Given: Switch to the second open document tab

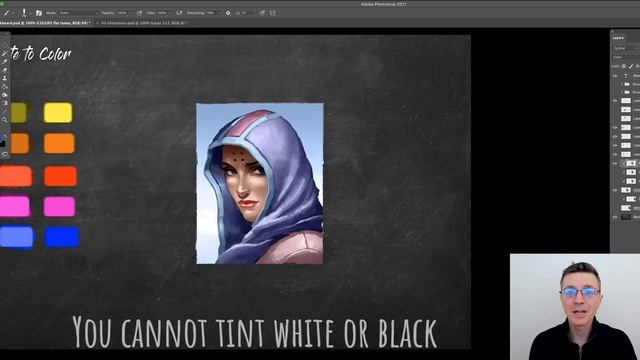Looking at the screenshot, I should pyautogui.click(x=144, y=23).
